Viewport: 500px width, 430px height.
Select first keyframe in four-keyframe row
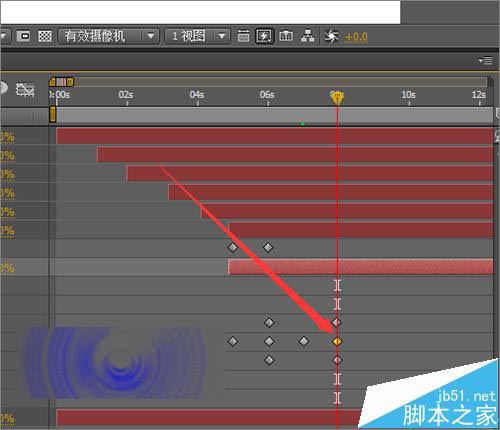(x=232, y=341)
